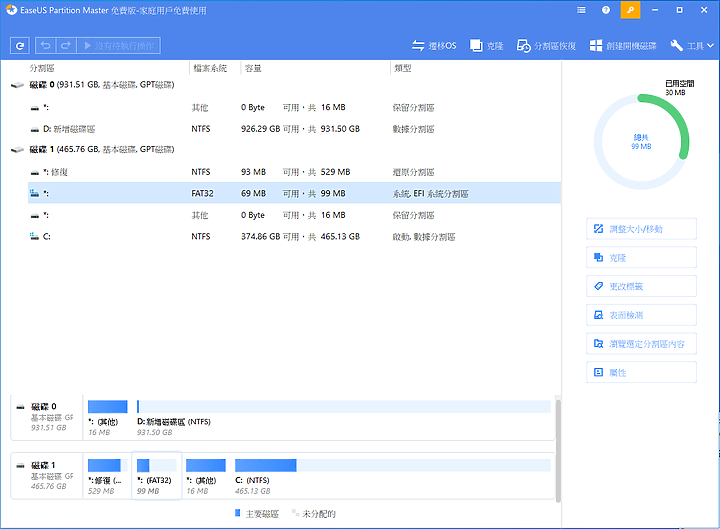
Task: Click the bootable disk Windows-grid icon
Action: 596,45
